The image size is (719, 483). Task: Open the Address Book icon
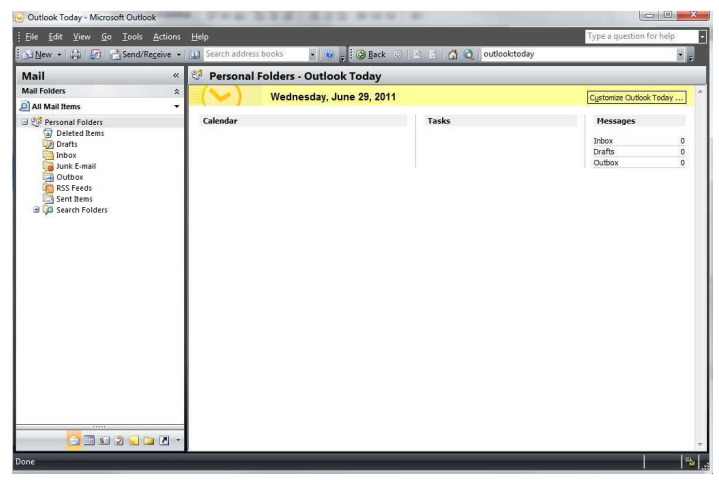click(x=194, y=55)
